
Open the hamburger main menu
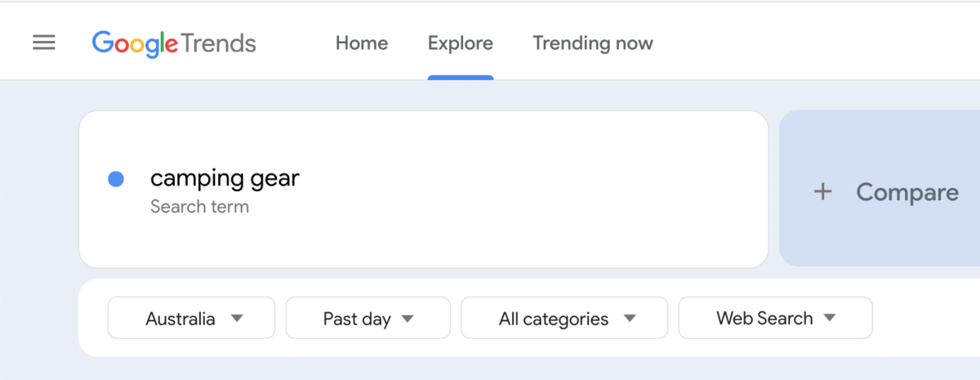click(x=44, y=42)
